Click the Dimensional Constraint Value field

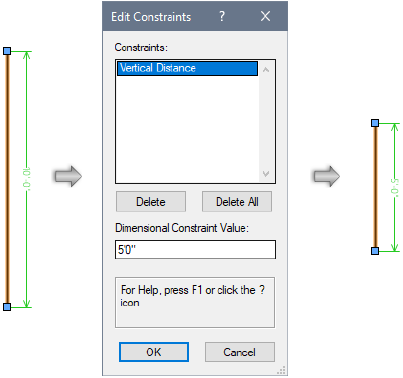point(195,250)
